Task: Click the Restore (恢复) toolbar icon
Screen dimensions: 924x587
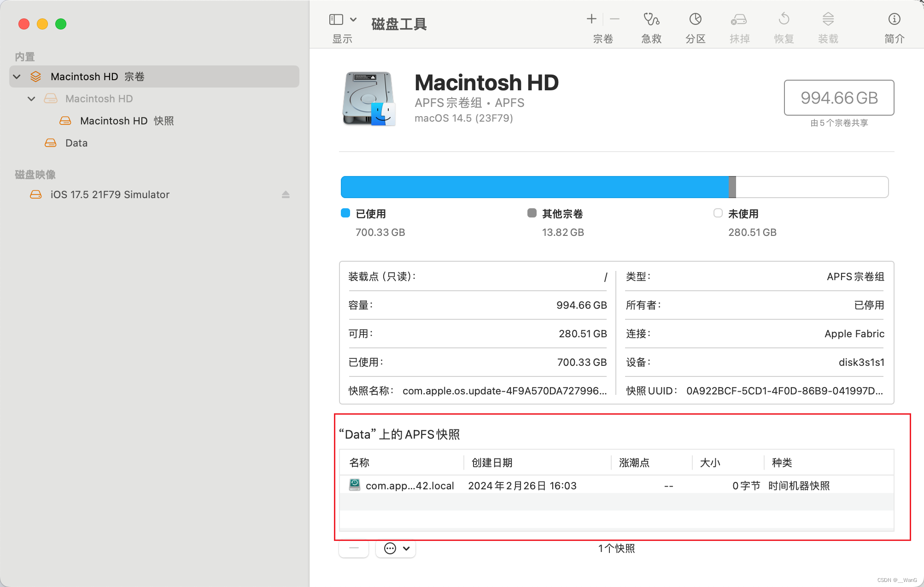Action: 783,20
